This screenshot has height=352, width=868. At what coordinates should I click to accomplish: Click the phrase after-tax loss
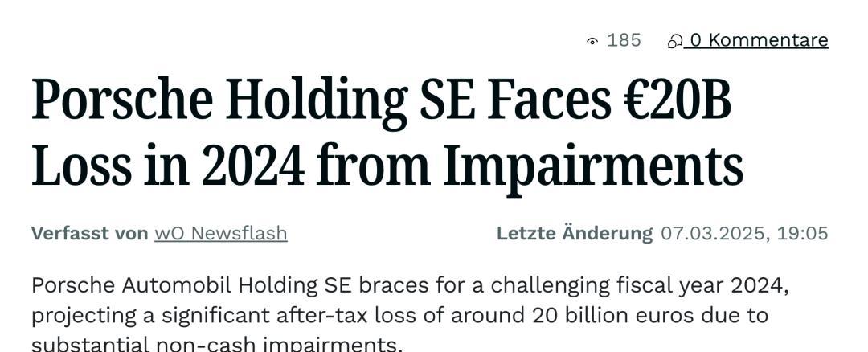point(367,316)
